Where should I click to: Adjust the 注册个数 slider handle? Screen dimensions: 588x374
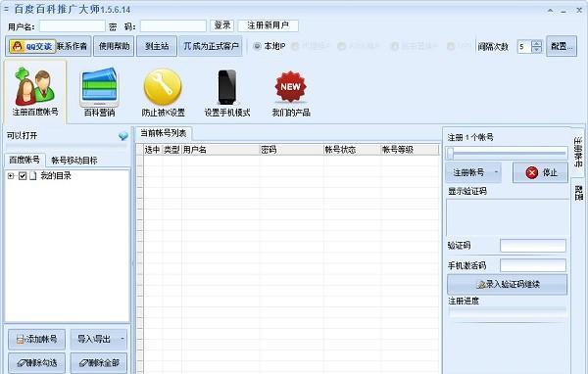click(451, 153)
